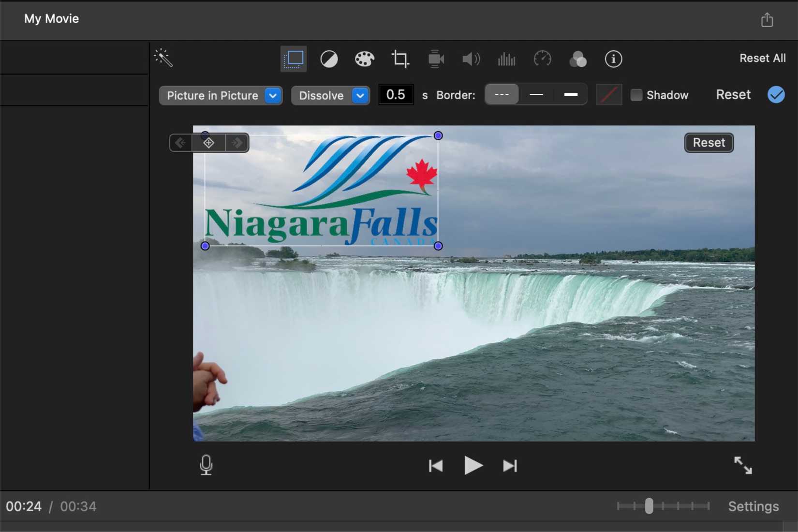Click Reset in the overlay controls row
The width and height of the screenshot is (798, 532).
[x=733, y=94]
